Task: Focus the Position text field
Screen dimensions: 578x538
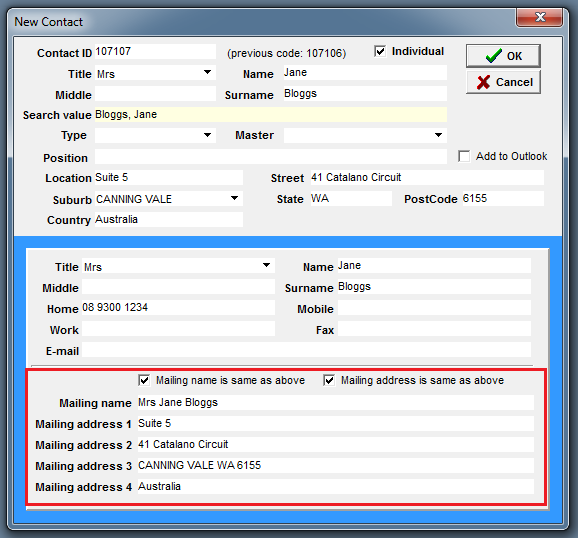Action: [271, 157]
